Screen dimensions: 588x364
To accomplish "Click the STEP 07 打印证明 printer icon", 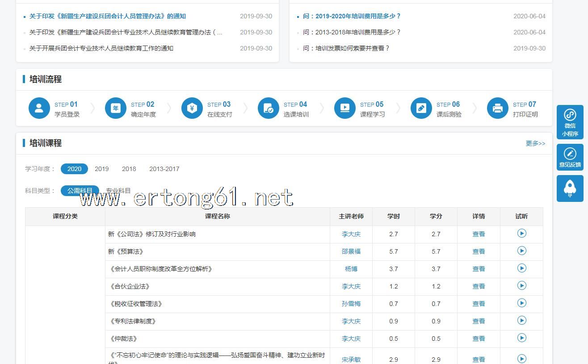I will pyautogui.click(x=498, y=108).
